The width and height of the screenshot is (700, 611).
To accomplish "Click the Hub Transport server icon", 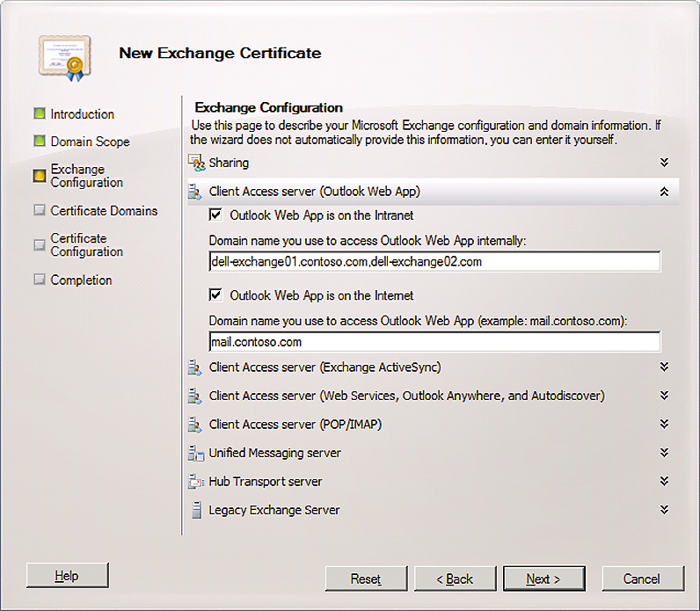I will [195, 482].
